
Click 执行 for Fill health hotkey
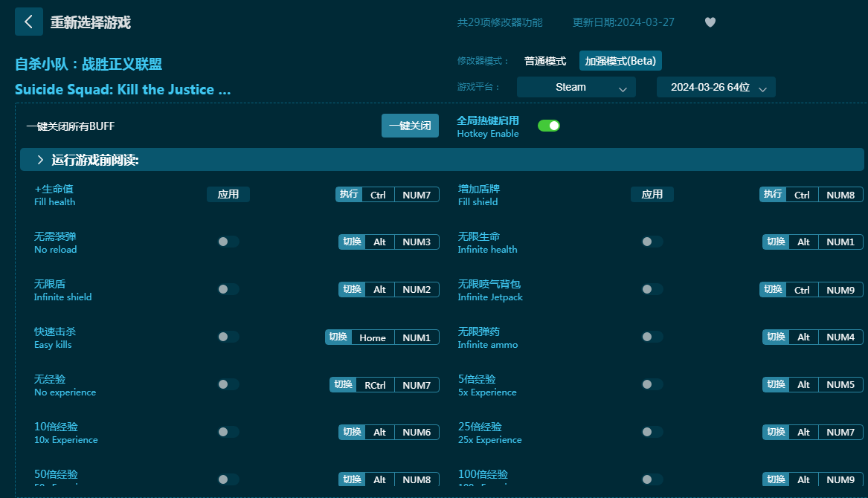(x=349, y=194)
